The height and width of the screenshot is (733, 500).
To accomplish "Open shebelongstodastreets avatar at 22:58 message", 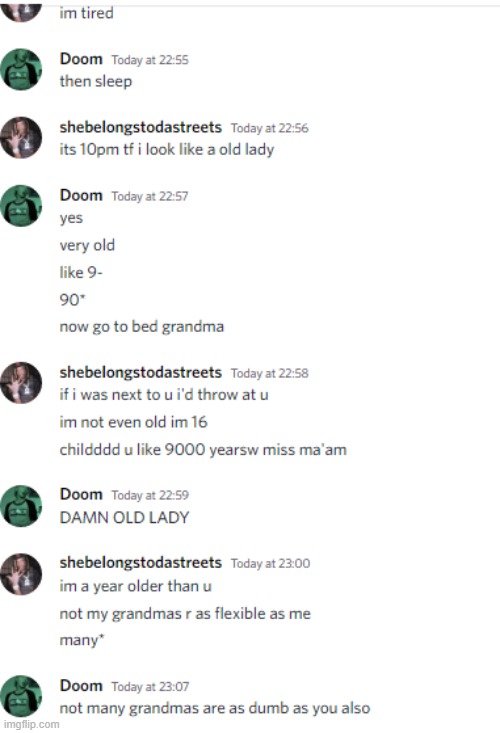I will pyautogui.click(x=21, y=382).
